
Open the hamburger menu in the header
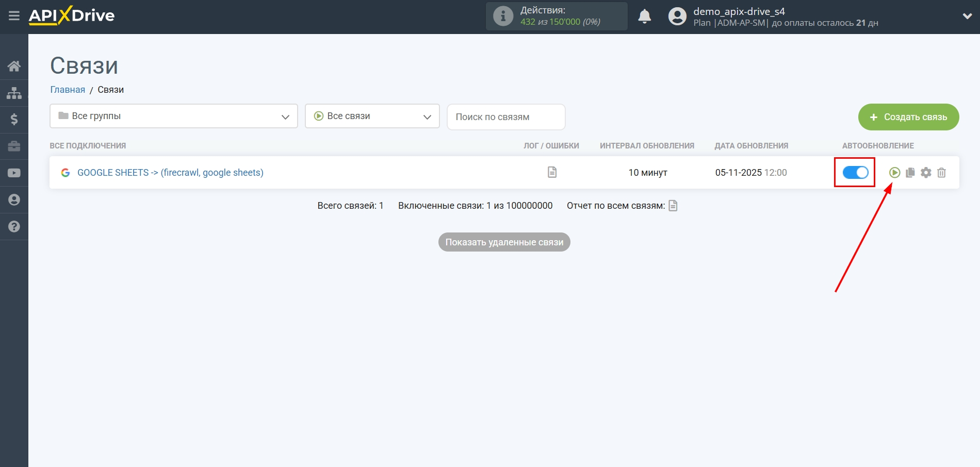14,16
